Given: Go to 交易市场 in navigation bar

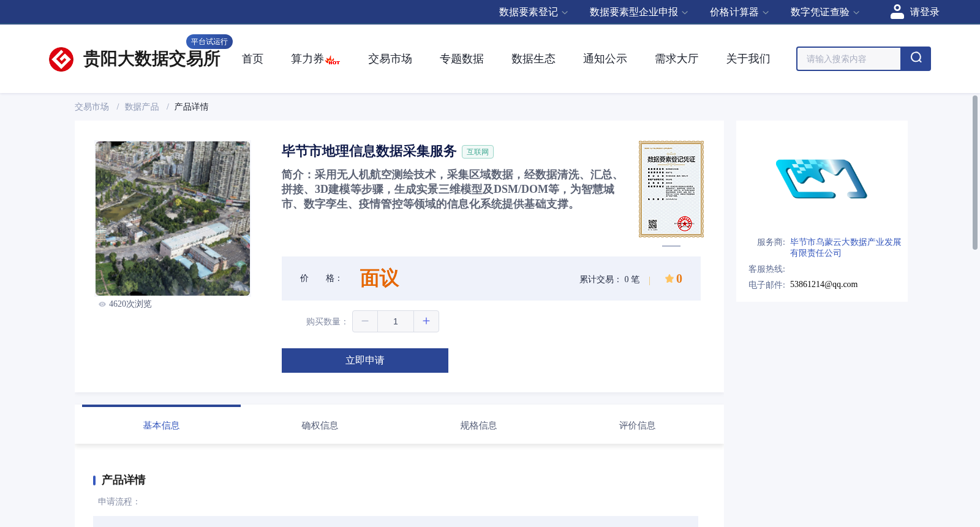Looking at the screenshot, I should click(390, 59).
